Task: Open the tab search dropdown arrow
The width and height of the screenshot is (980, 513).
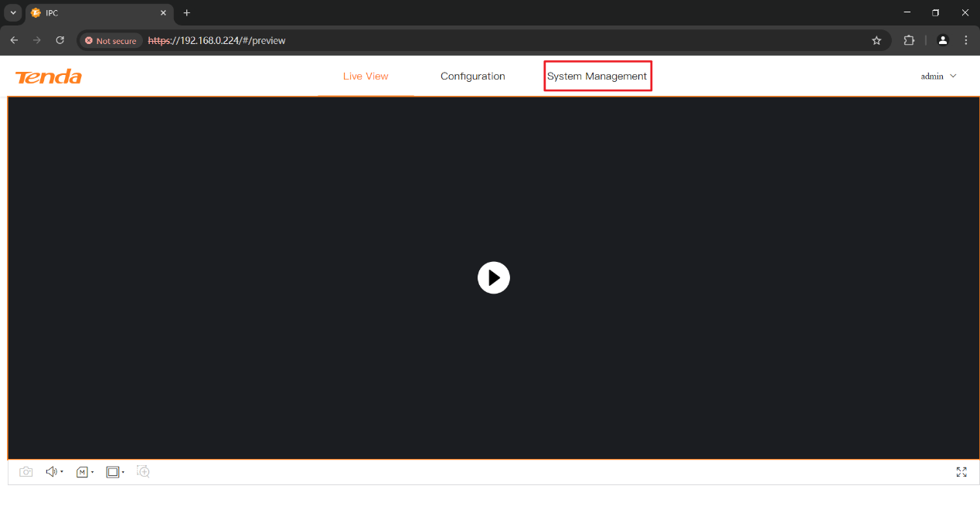Action: [13, 13]
